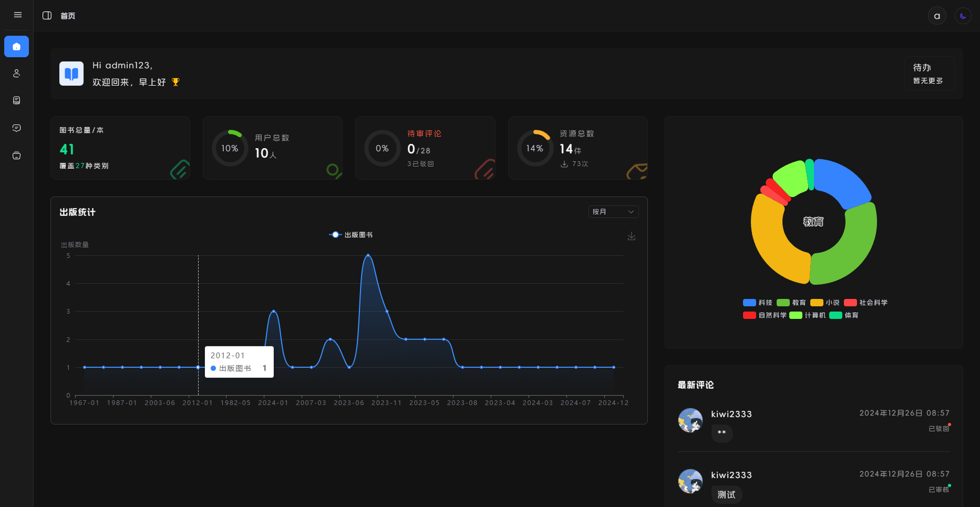Click the 待审评论 card title

coord(425,133)
